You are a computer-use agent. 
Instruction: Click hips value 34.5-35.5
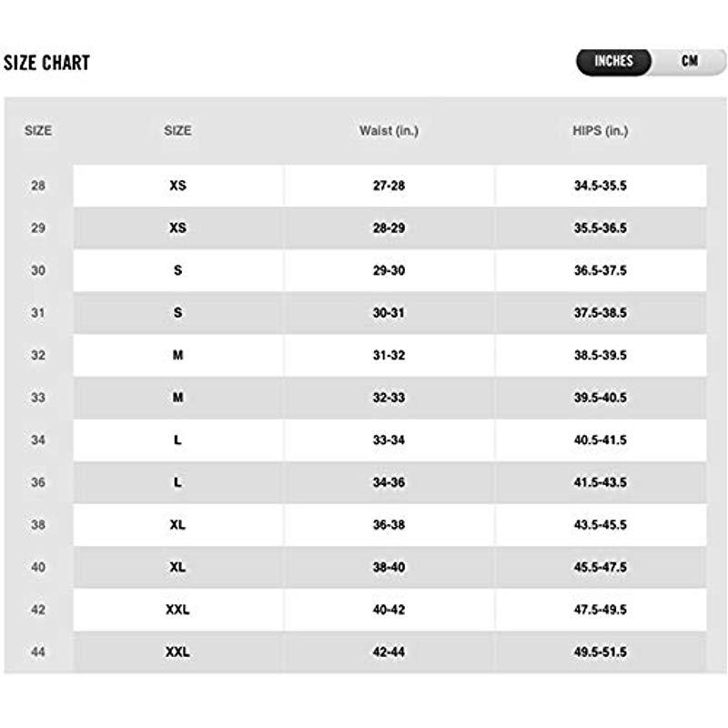[601, 186]
